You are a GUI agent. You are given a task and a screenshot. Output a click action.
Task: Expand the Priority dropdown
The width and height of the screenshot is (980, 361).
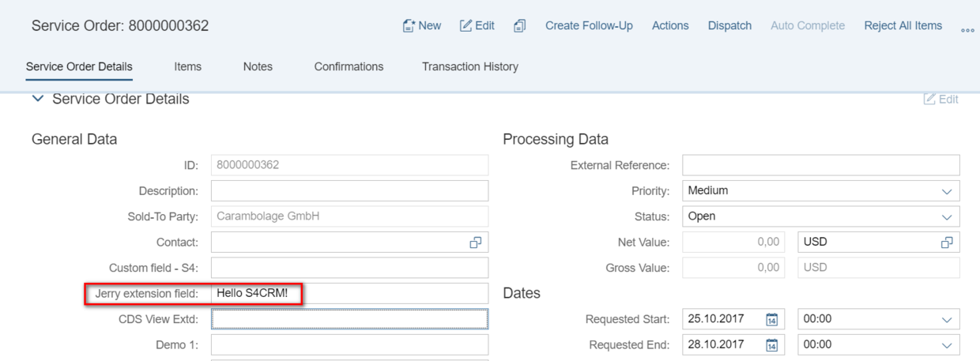click(947, 190)
